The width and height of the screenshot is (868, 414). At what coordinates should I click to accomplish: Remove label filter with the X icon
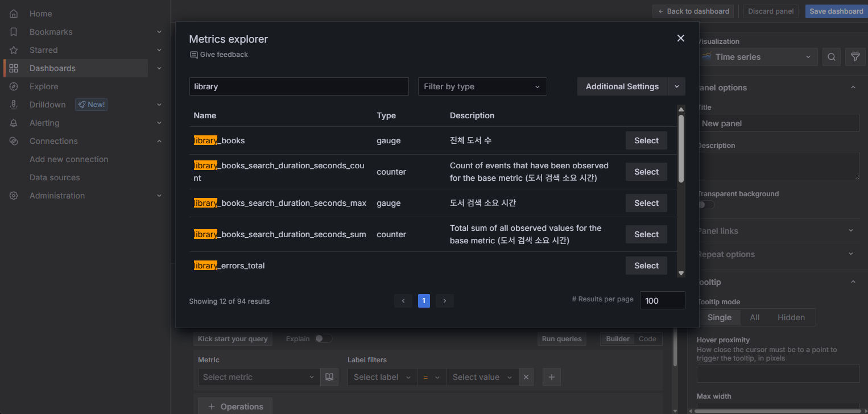tap(526, 377)
